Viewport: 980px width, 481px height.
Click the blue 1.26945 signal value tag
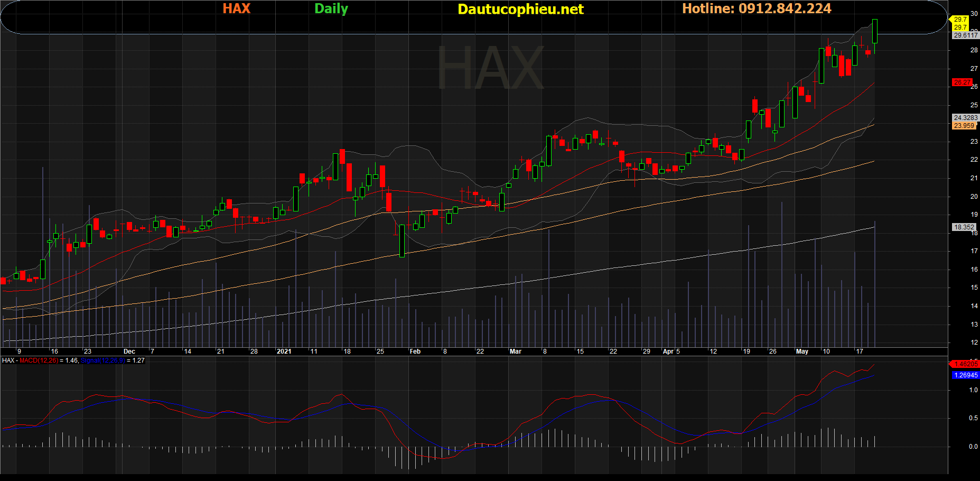(965, 375)
